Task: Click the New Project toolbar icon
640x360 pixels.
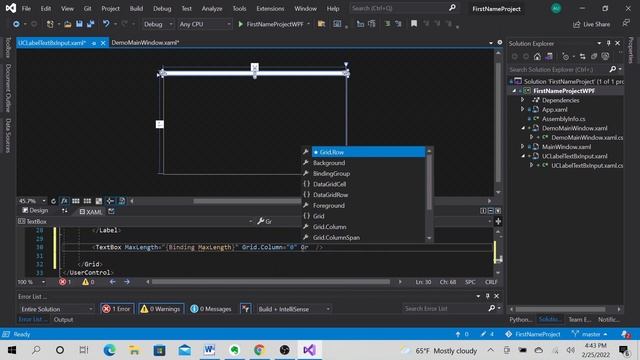Action: (50, 24)
